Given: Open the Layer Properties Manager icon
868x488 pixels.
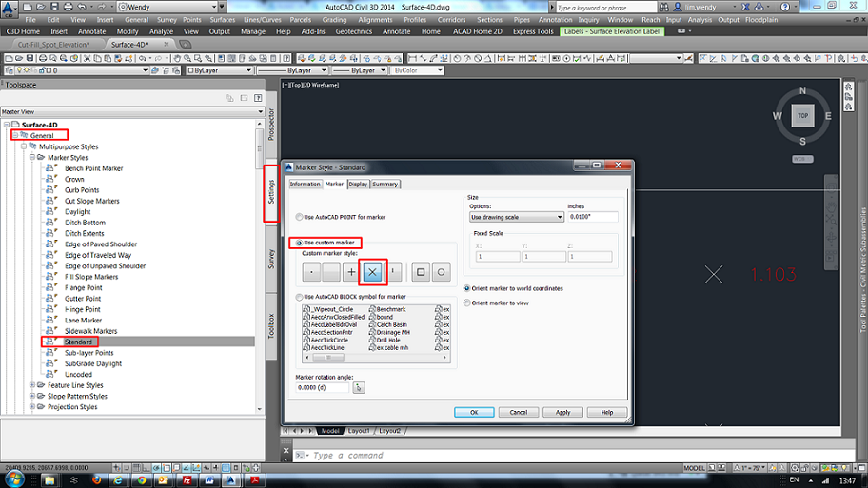Looking at the screenshot, I should pos(9,70).
